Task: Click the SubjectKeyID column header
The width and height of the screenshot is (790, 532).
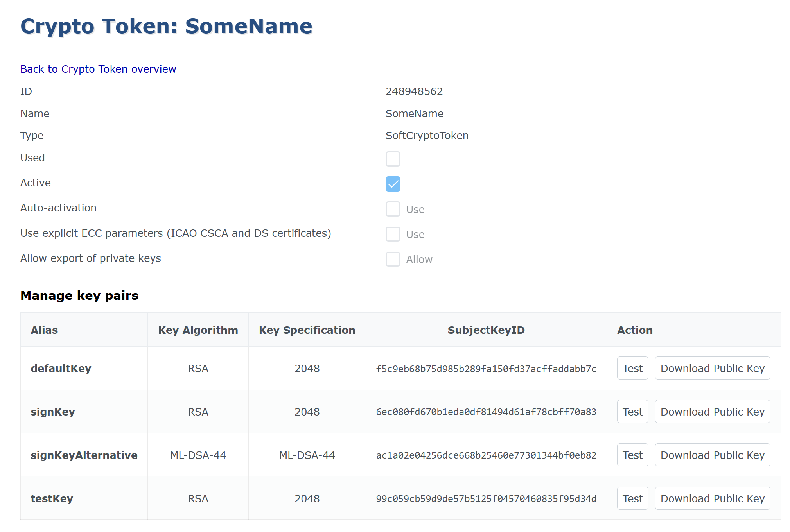Action: 486,330
